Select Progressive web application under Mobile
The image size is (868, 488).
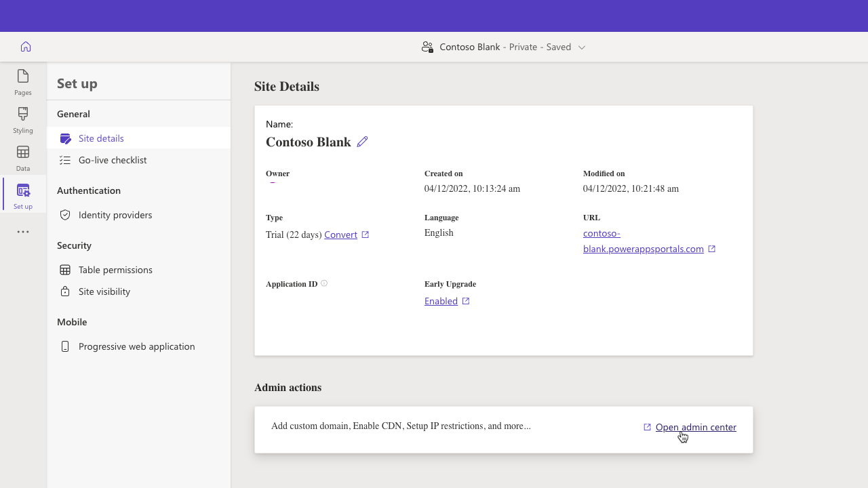click(x=137, y=346)
